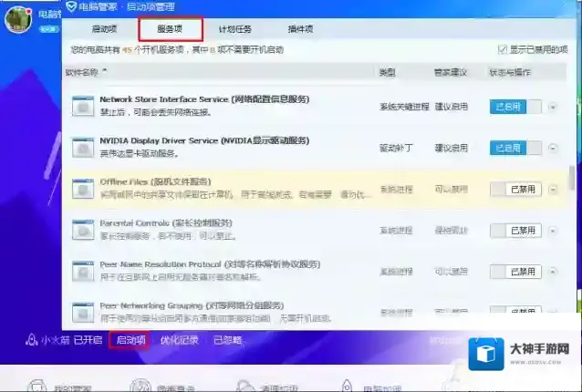Click the Network Store Interface Service icon
Image resolution: width=582 pixels, height=392 pixels.
83,106
